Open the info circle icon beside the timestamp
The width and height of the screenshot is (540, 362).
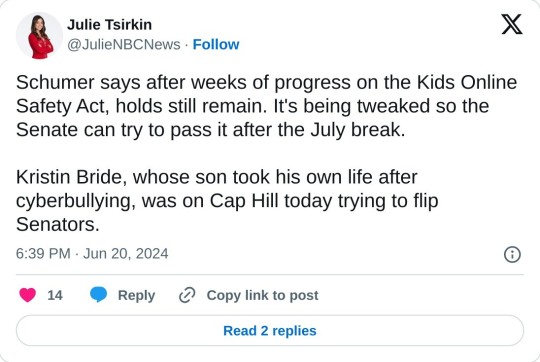coord(512,255)
